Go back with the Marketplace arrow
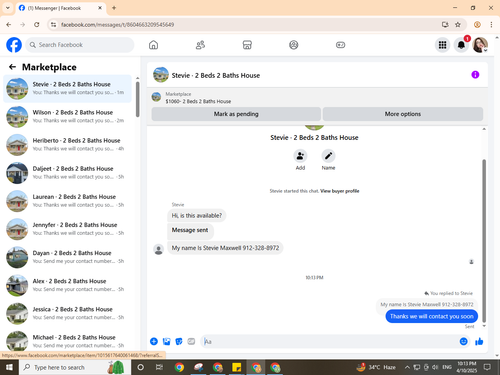The width and height of the screenshot is (500, 375). tap(12, 67)
